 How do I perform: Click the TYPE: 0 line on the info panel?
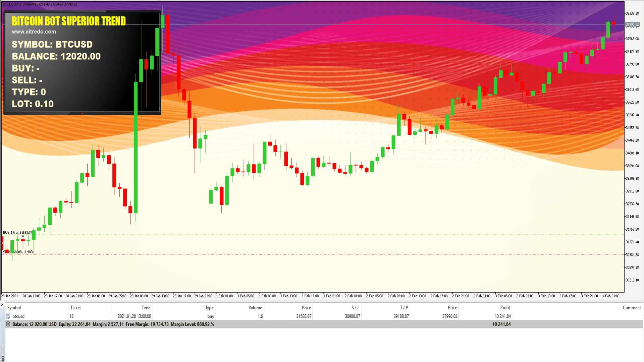29,92
